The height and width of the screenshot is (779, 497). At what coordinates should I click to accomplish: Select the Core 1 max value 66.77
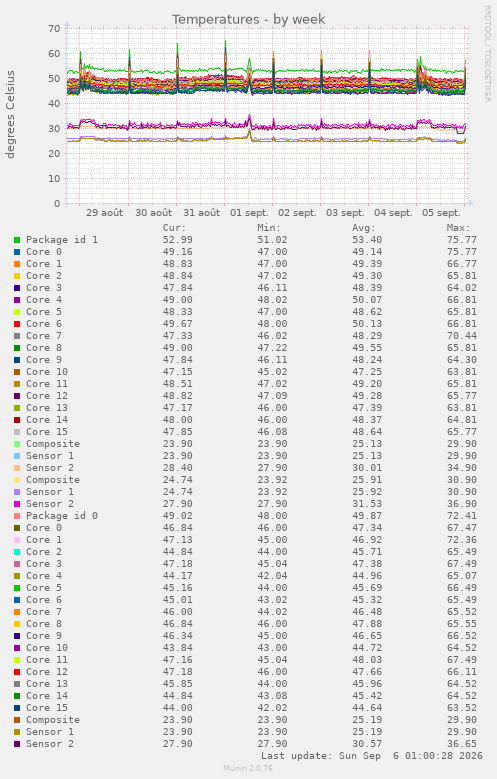click(x=462, y=264)
